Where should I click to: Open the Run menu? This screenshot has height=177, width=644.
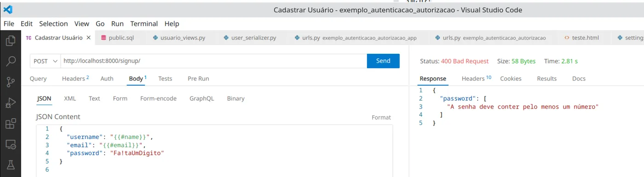pos(117,23)
